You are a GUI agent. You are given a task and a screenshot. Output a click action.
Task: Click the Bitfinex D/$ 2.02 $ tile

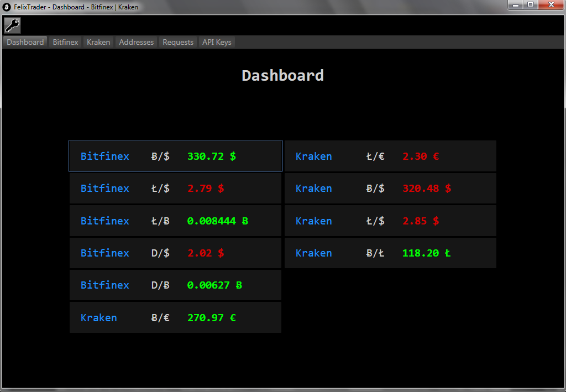175,253
